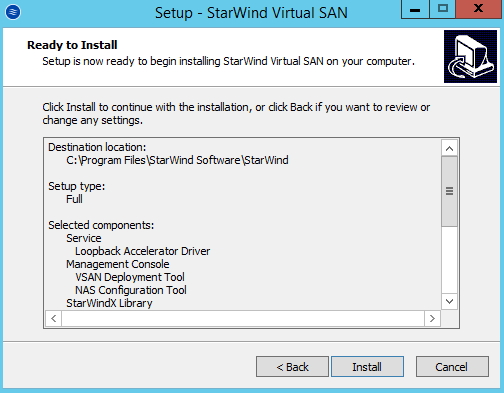Go back with the < Back button

pyautogui.click(x=292, y=367)
